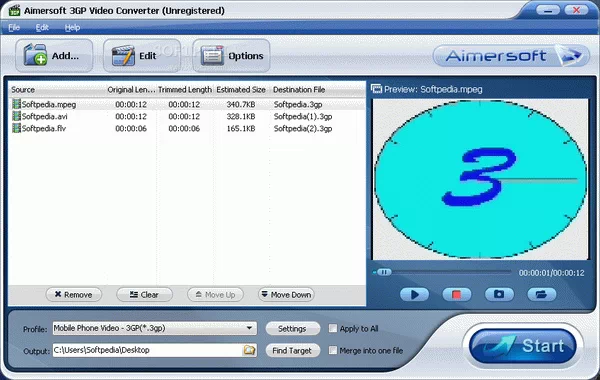Click the Move Down button
Screen dimensions: 600x380
(286, 295)
